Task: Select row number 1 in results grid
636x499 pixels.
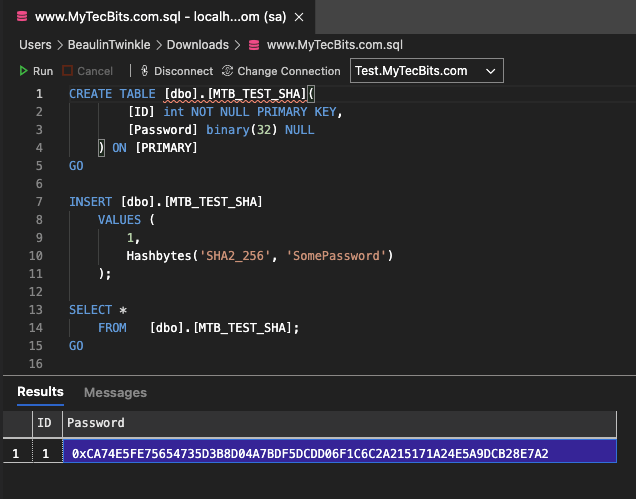Action: coord(15,454)
